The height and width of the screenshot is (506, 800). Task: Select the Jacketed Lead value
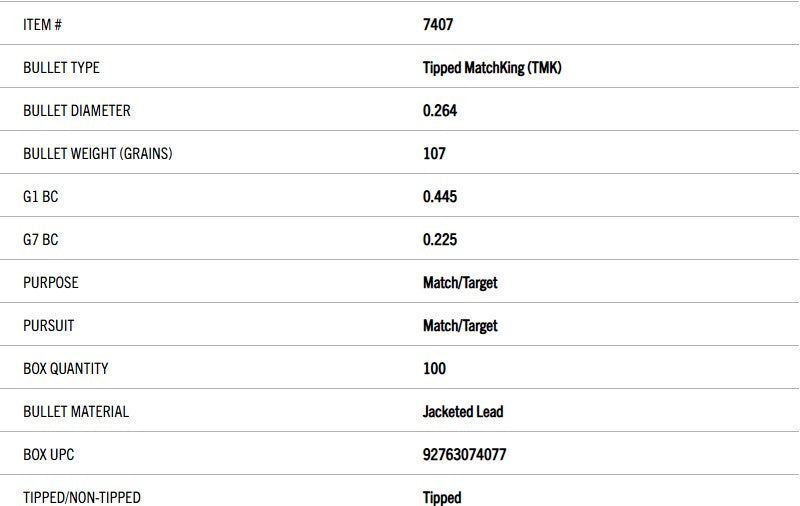(463, 412)
